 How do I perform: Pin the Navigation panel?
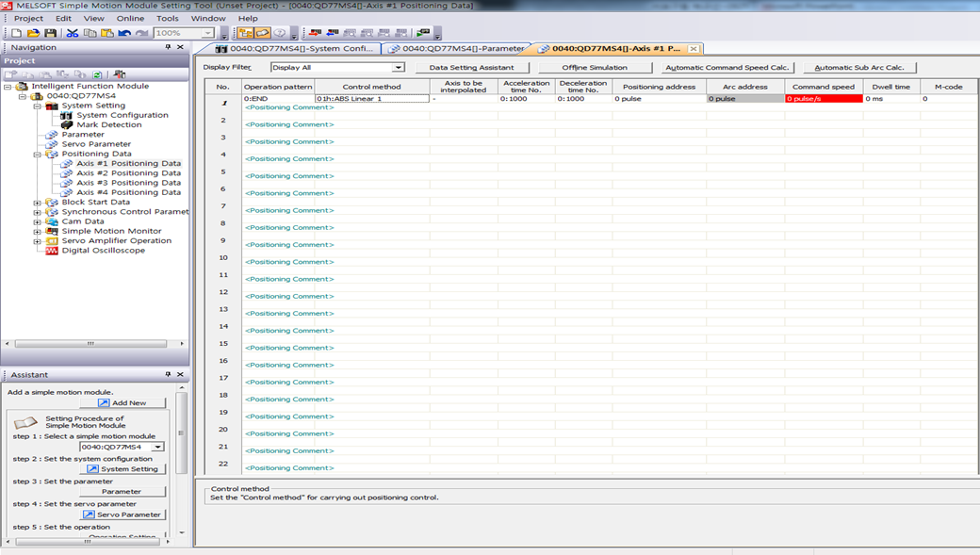[x=168, y=47]
